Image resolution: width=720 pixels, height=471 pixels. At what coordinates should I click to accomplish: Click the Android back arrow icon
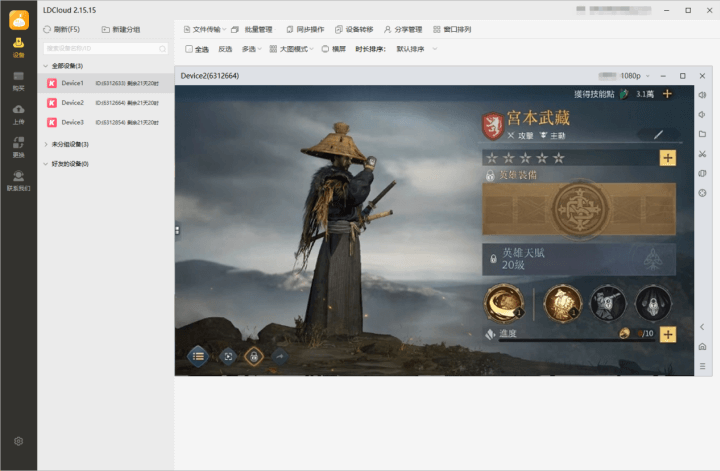[x=702, y=327]
